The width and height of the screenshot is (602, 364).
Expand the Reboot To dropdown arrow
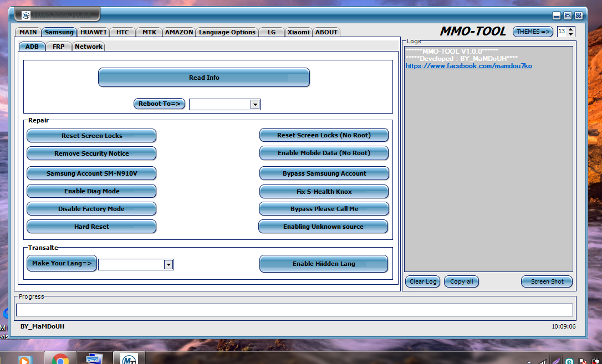point(255,104)
